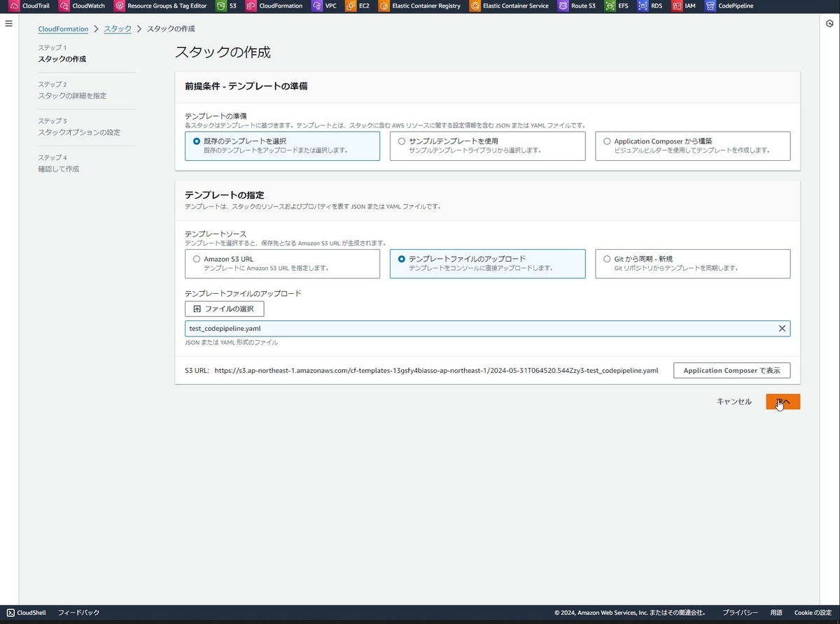Viewport: 840px width, 624px height.
Task: Launch CloudShell from the bottom status bar
Action: point(22,612)
